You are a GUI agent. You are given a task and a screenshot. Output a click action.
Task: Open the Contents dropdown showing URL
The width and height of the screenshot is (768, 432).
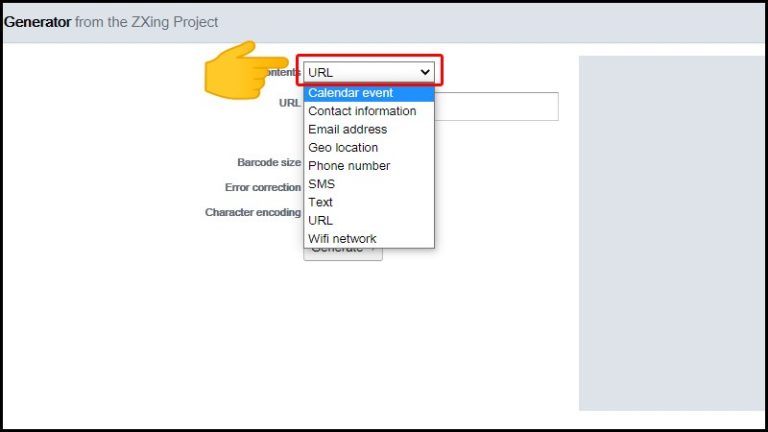pos(369,72)
